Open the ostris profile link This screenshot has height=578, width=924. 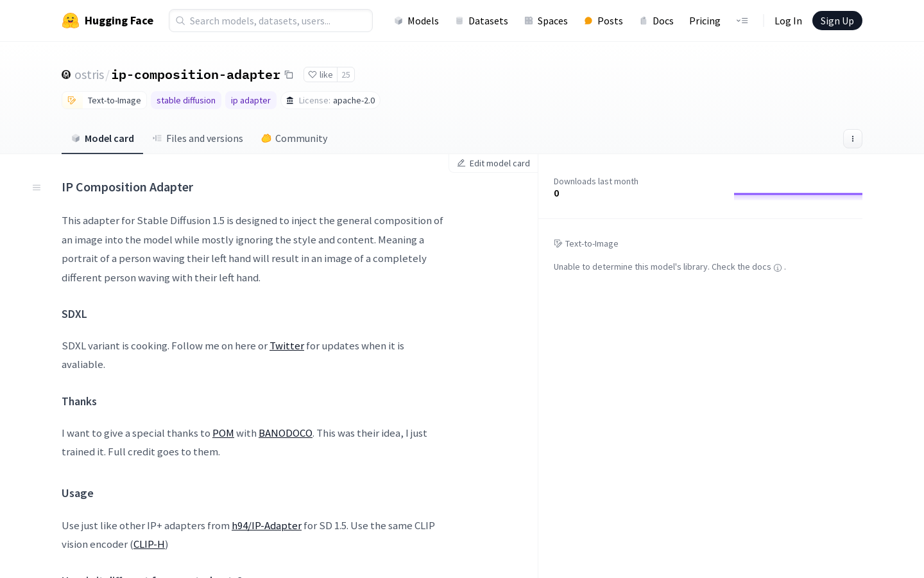point(89,74)
